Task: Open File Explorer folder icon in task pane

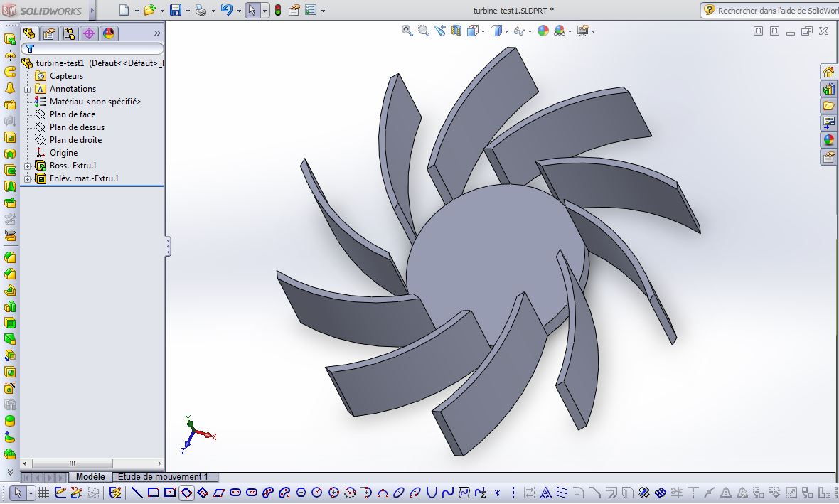Action: pos(829,106)
